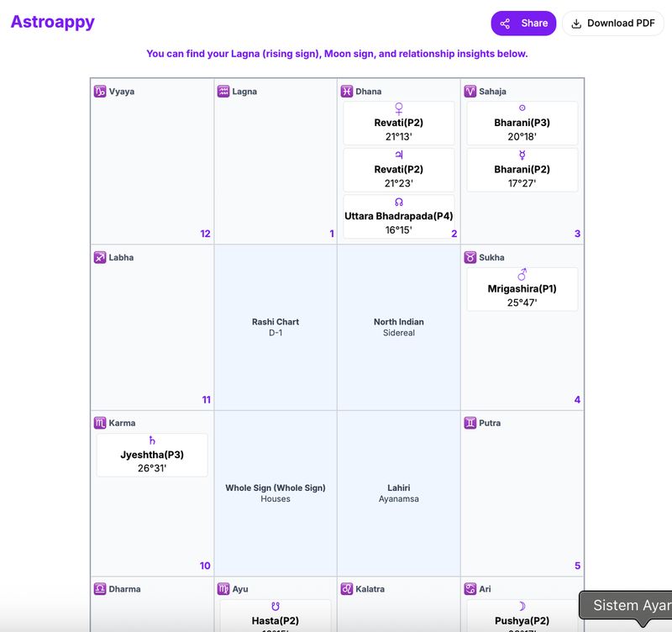Click the Kalatra house label
Viewport: 672px width, 632px height.
[x=370, y=589]
